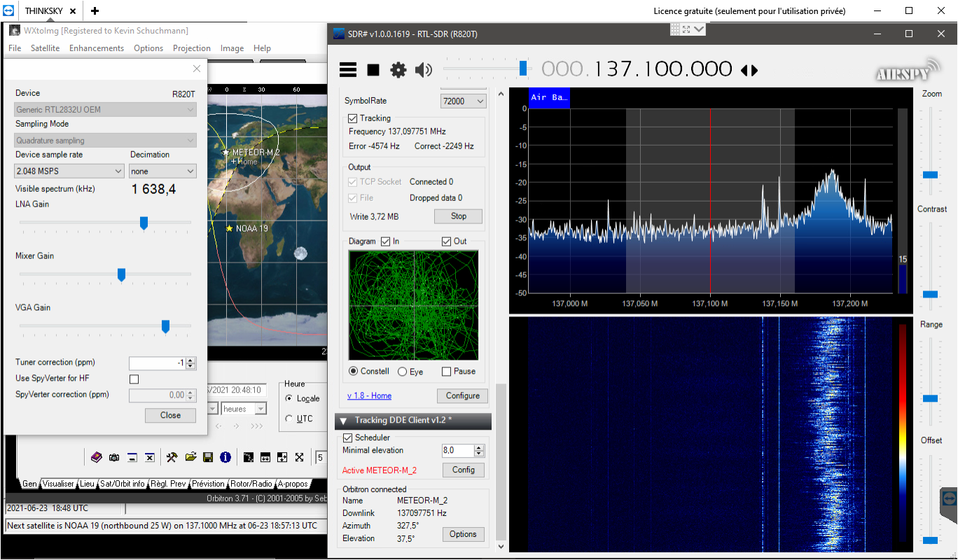The width and height of the screenshot is (958, 560).
Task: Click Orbitron minimize-to-tray toolbar icon
Action: (132, 457)
